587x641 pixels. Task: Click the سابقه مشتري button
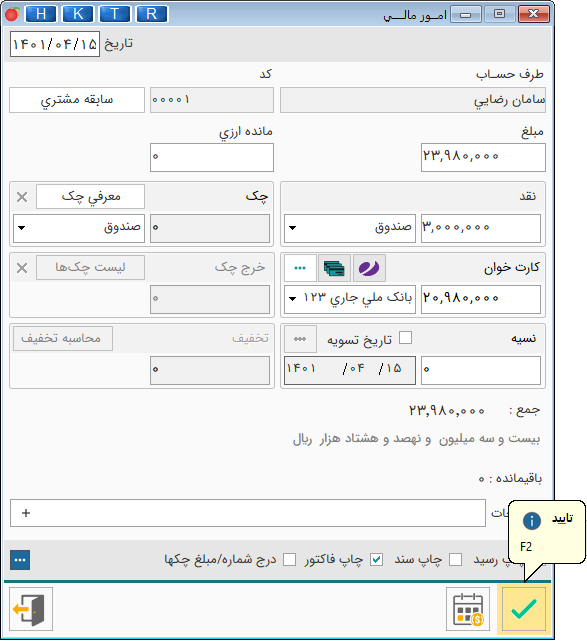[77, 100]
